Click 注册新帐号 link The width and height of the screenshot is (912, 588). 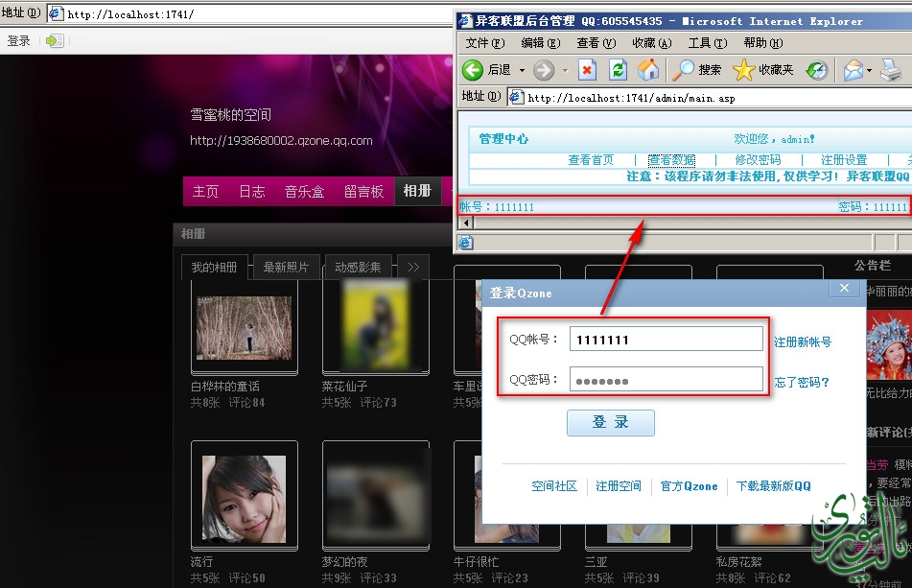(803, 342)
